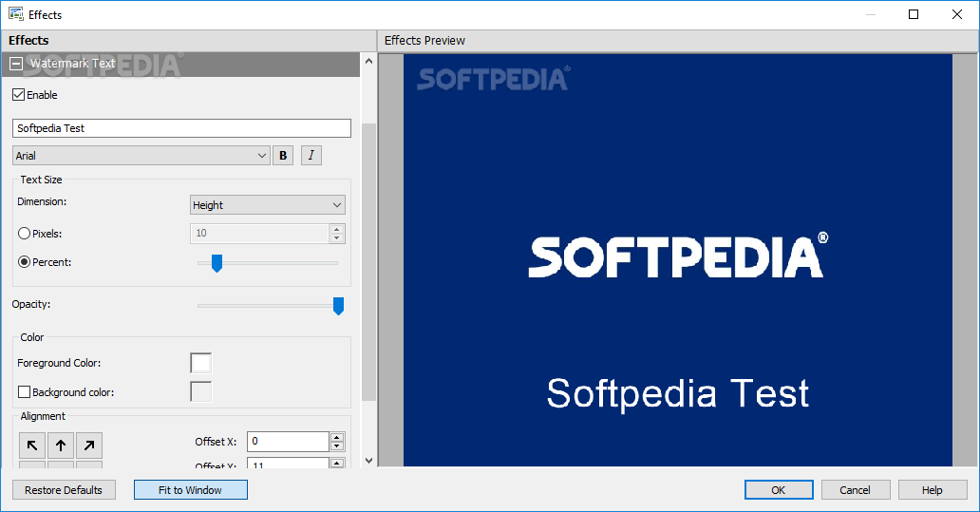The image size is (980, 512).
Task: Click the Percent size slider handle
Action: [x=217, y=263]
